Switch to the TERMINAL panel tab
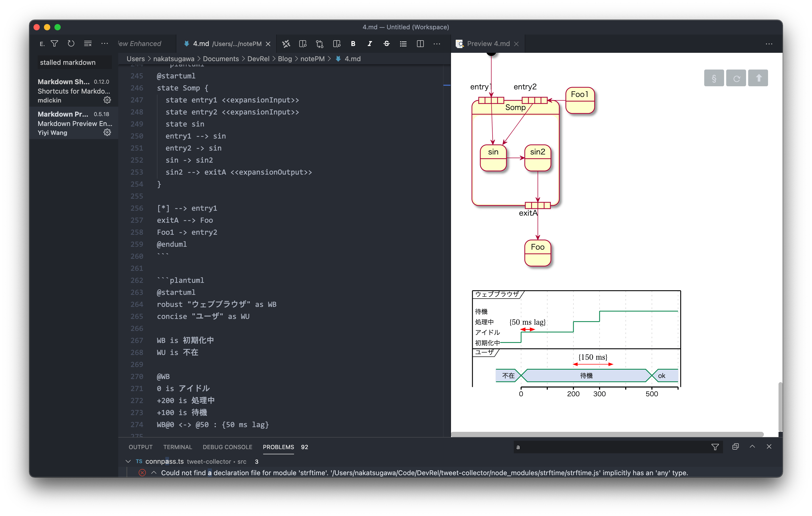 [177, 447]
